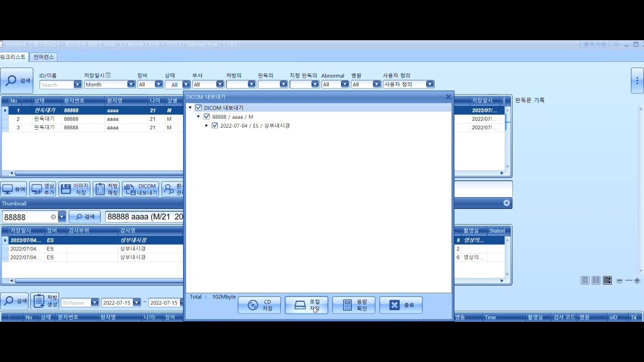644x362 pixels.
Task: Click the 판독문 기록 label
Action: tap(530, 100)
